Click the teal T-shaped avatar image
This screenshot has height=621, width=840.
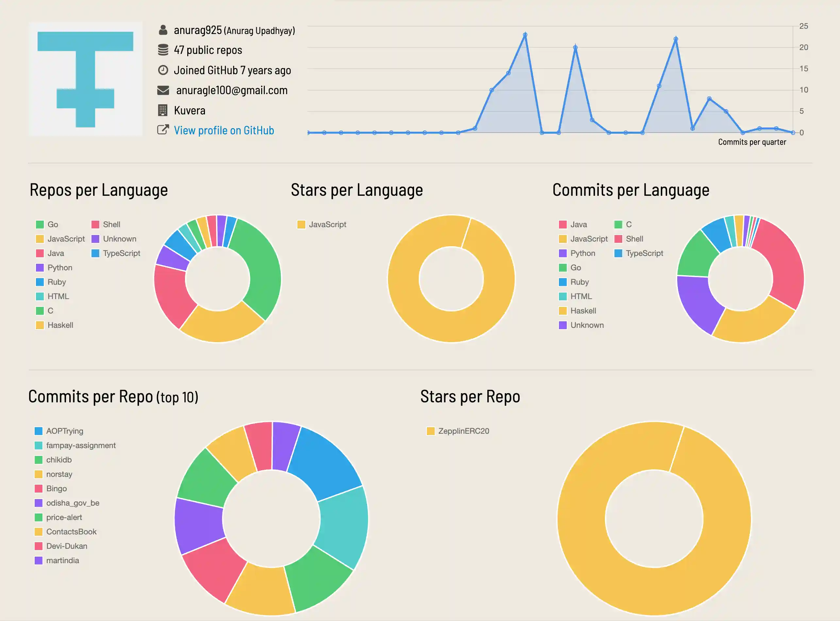point(85,79)
